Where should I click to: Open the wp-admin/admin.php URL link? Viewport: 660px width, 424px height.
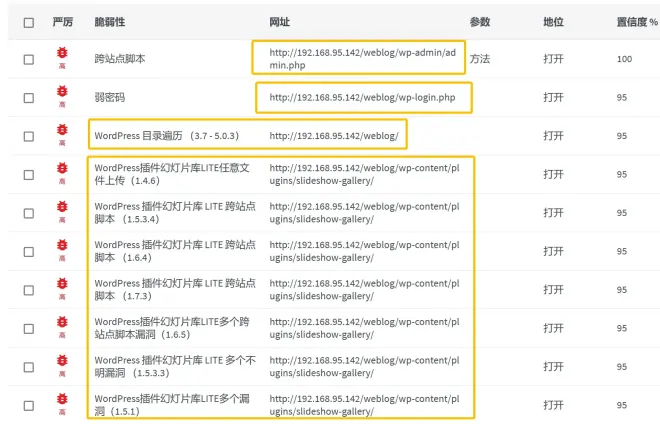click(358, 58)
